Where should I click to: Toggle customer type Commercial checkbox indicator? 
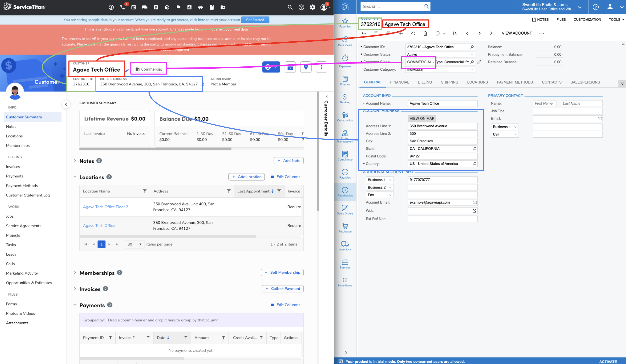coord(149,69)
